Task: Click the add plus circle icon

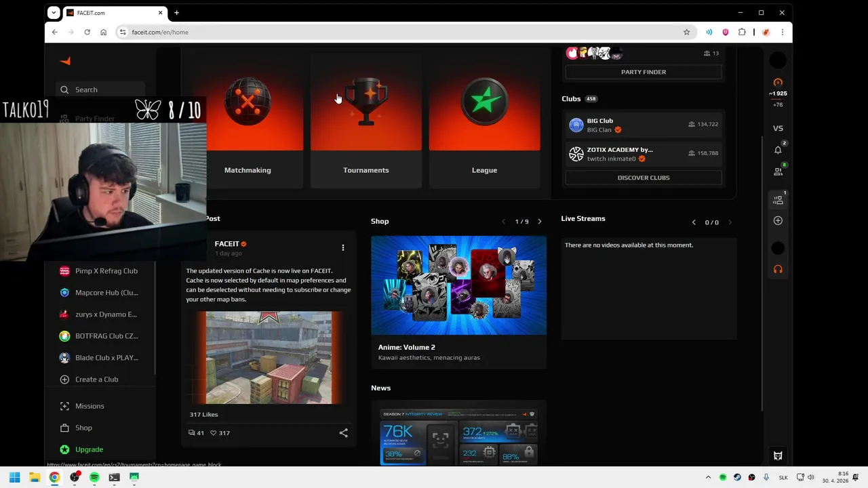Action: [x=778, y=221]
